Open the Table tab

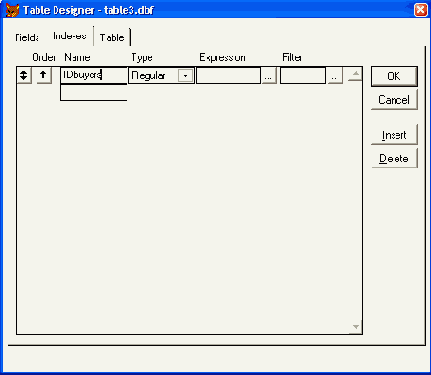[x=112, y=37]
